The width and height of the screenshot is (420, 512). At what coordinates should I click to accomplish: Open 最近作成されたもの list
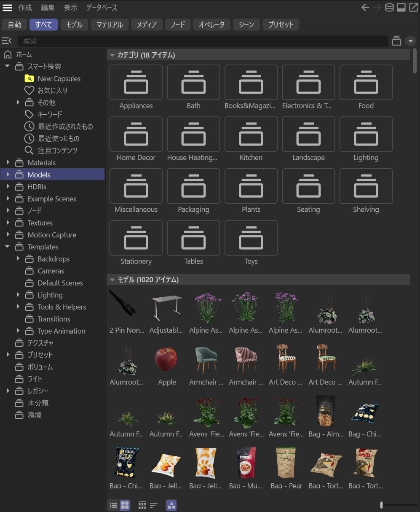65,127
